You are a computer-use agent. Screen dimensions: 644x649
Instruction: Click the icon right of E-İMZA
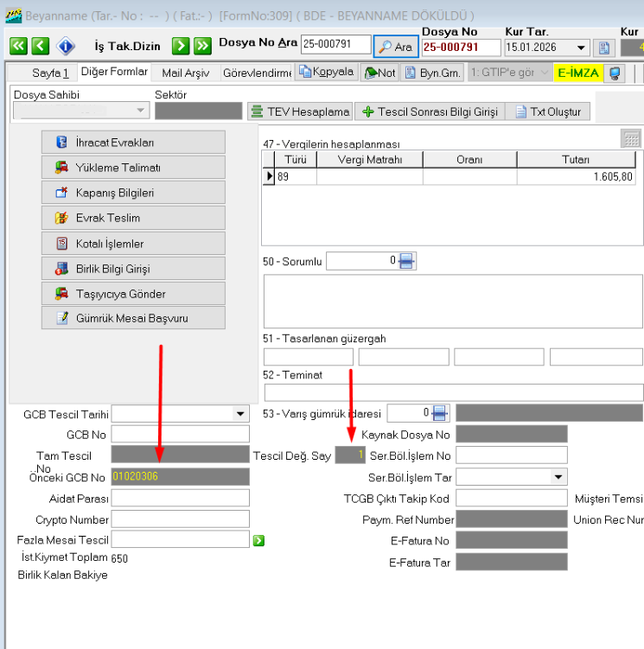click(615, 73)
